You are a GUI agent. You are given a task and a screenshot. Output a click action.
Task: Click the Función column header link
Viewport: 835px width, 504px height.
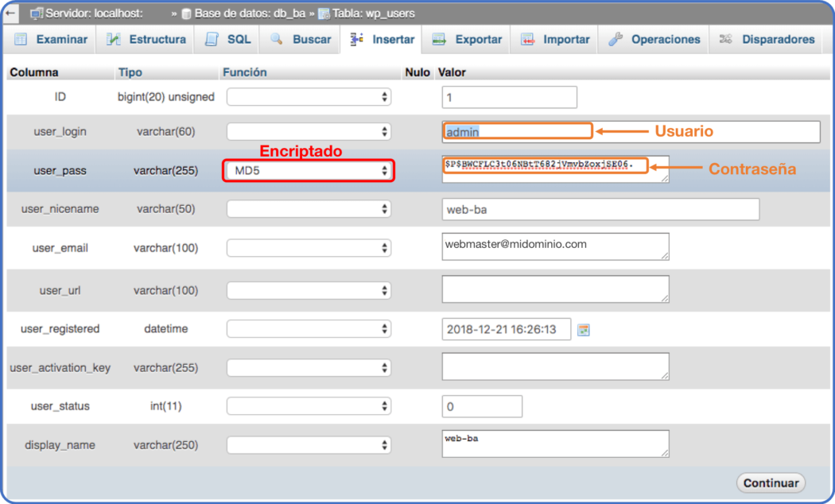pyautogui.click(x=244, y=72)
